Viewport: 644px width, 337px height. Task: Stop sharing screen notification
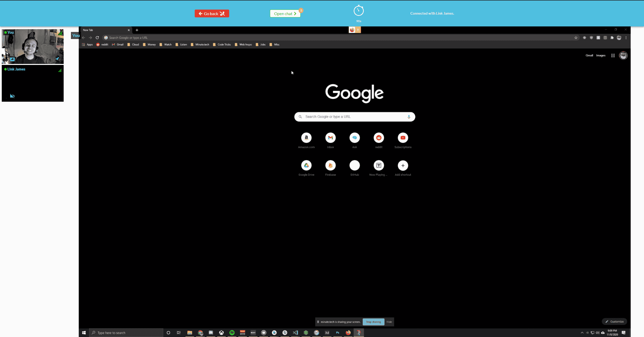click(373, 322)
